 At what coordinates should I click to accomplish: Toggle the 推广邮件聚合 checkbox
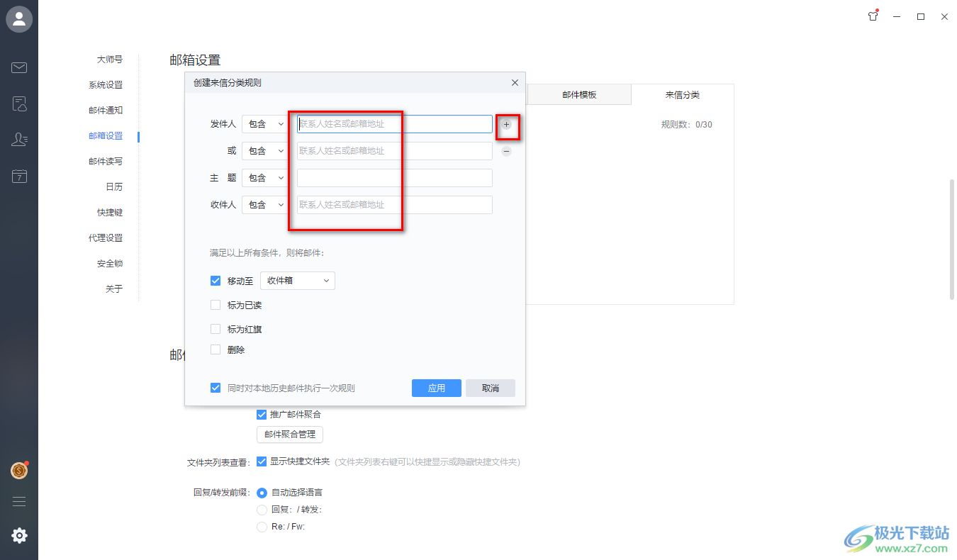262,414
